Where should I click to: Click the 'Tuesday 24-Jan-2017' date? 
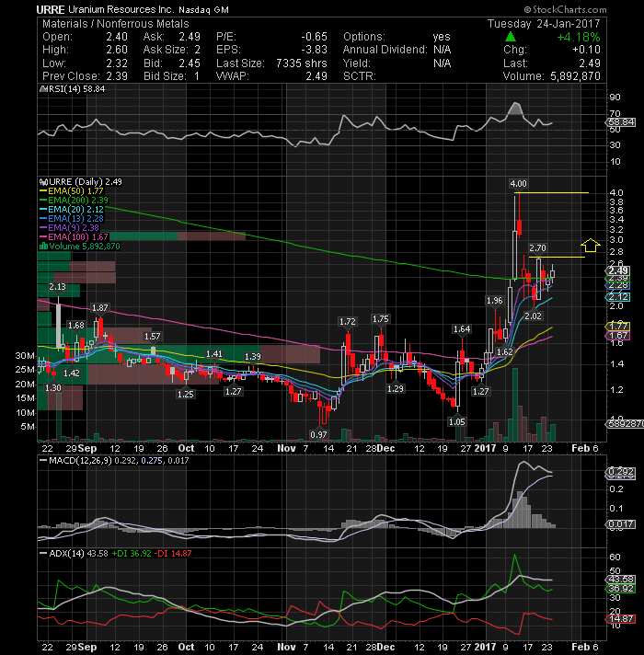[544, 23]
